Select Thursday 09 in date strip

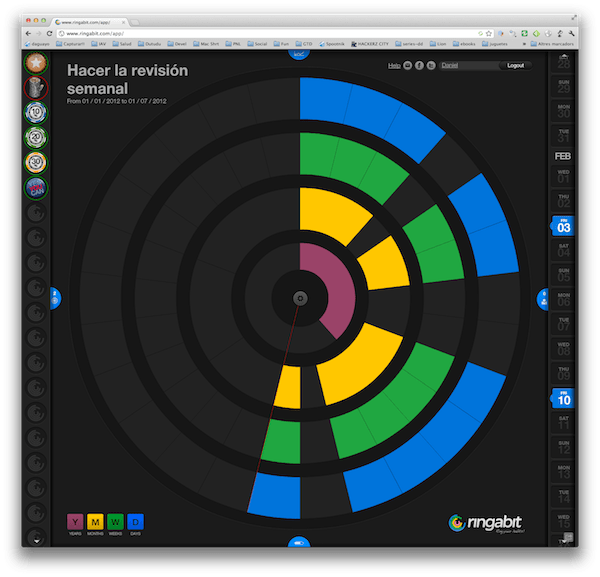563,373
